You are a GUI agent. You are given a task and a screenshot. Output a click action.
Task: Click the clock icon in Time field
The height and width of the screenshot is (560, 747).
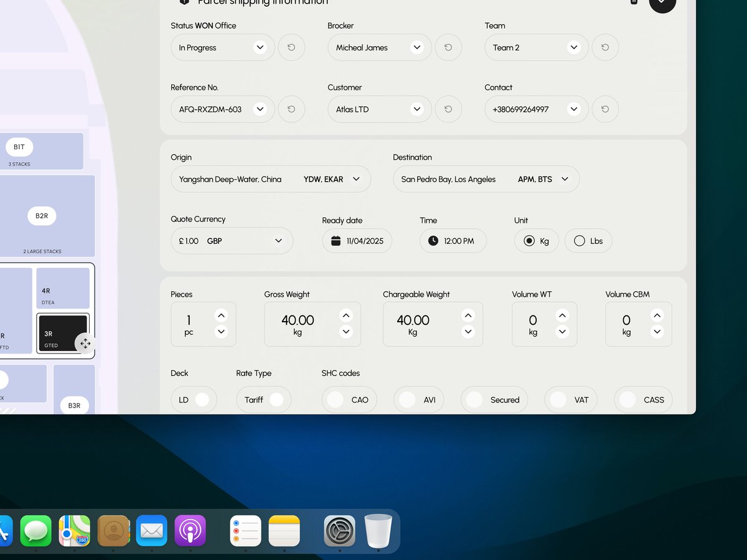point(433,241)
